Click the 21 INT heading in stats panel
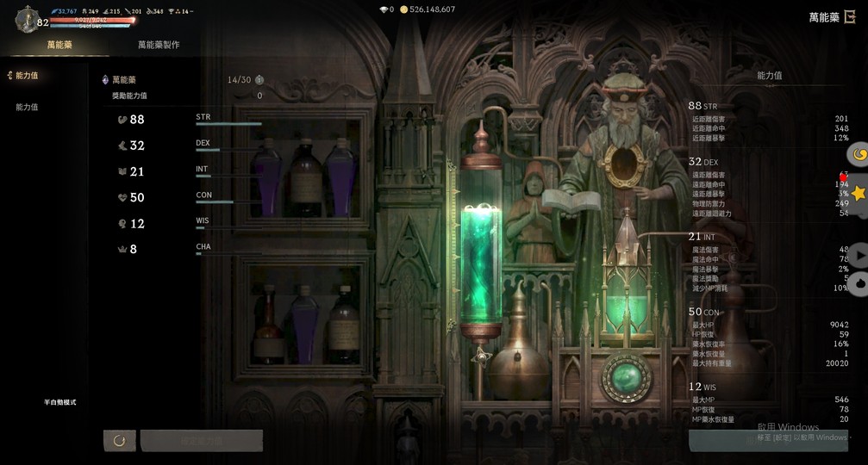The height and width of the screenshot is (465, 868). [x=702, y=237]
